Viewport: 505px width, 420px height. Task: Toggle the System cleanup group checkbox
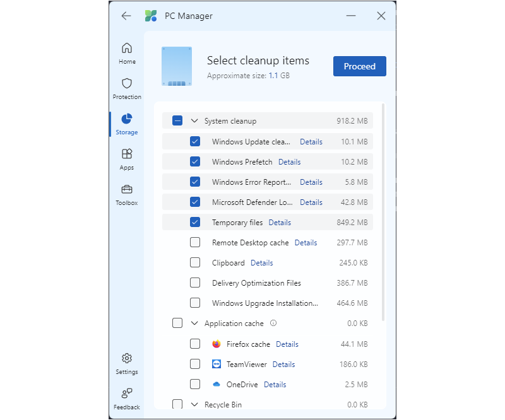click(177, 120)
